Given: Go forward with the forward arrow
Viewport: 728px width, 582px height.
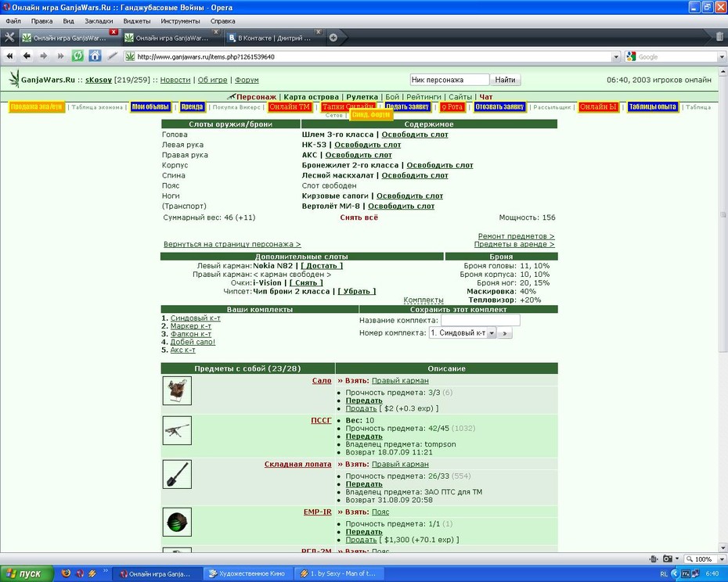Looking at the screenshot, I should [x=44, y=56].
